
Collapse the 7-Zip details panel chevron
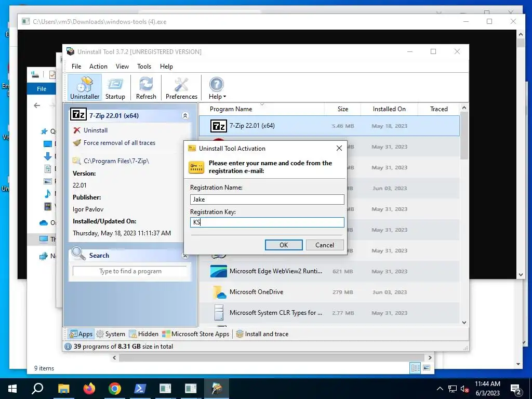(x=185, y=116)
